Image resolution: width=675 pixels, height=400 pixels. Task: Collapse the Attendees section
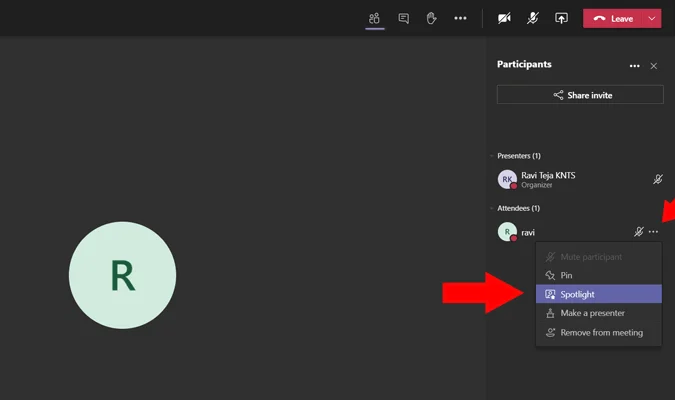click(492, 208)
